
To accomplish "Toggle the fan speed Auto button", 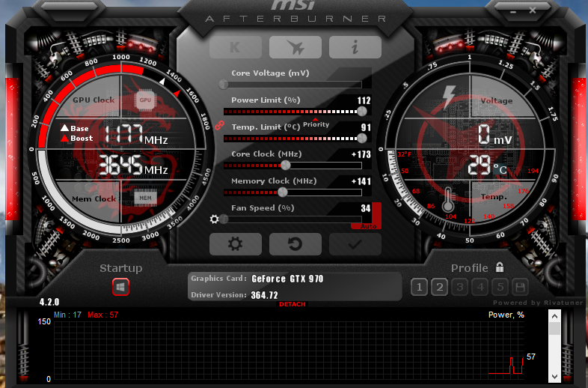I will tap(368, 226).
